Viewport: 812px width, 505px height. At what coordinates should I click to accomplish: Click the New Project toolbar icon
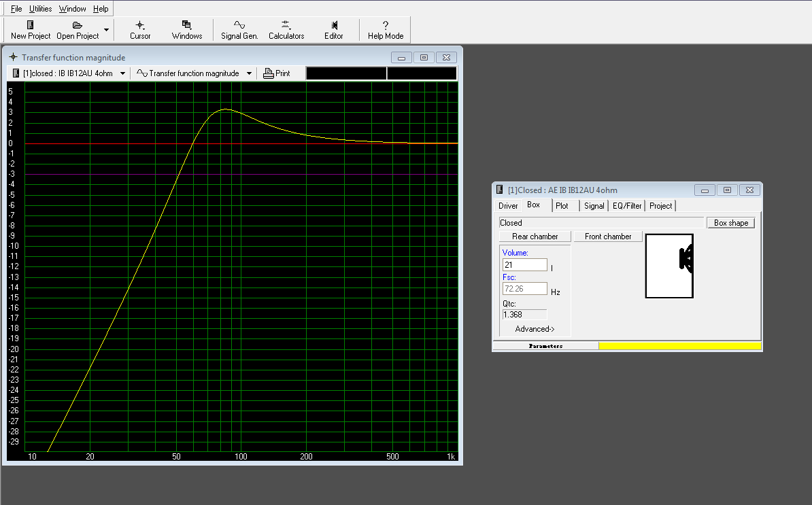click(31, 30)
